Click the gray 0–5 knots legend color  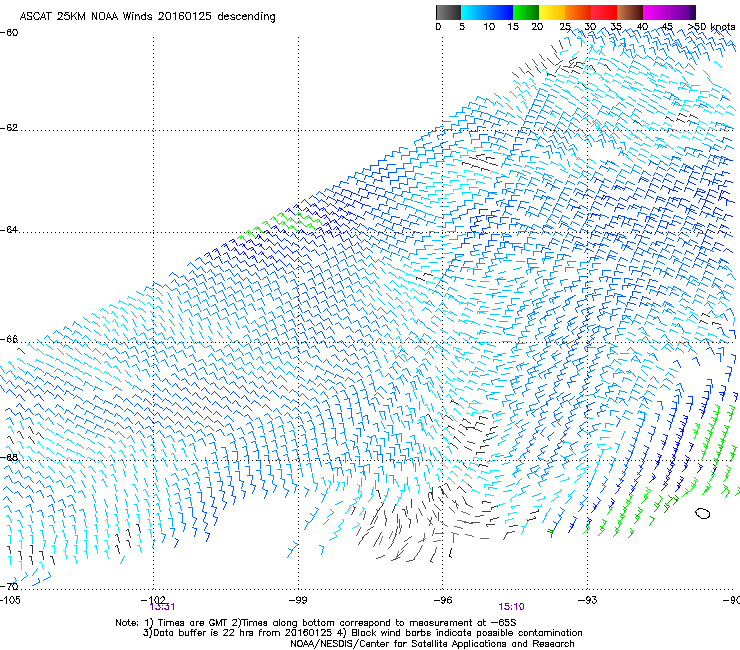pyautogui.click(x=448, y=12)
